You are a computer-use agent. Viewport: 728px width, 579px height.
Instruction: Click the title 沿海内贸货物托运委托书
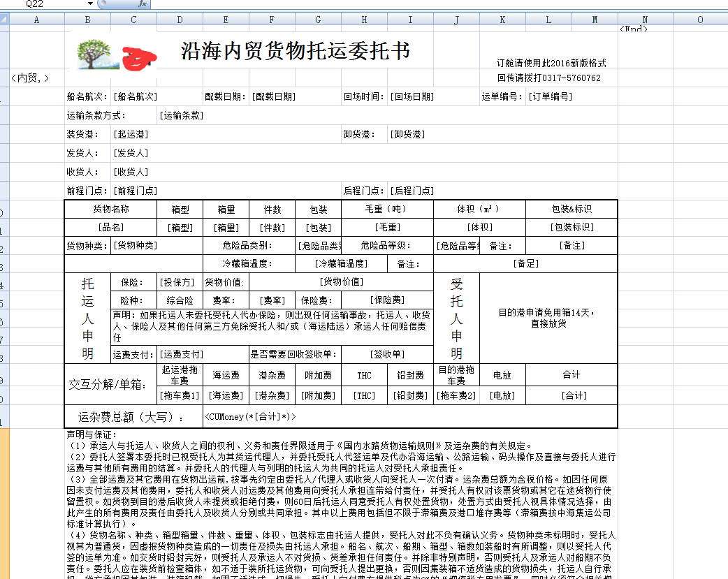point(296,51)
